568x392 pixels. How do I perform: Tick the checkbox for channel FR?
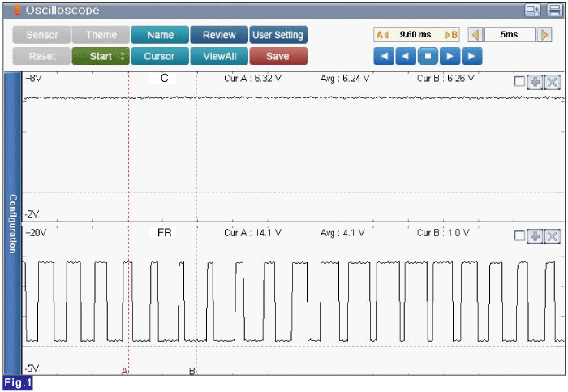point(519,236)
